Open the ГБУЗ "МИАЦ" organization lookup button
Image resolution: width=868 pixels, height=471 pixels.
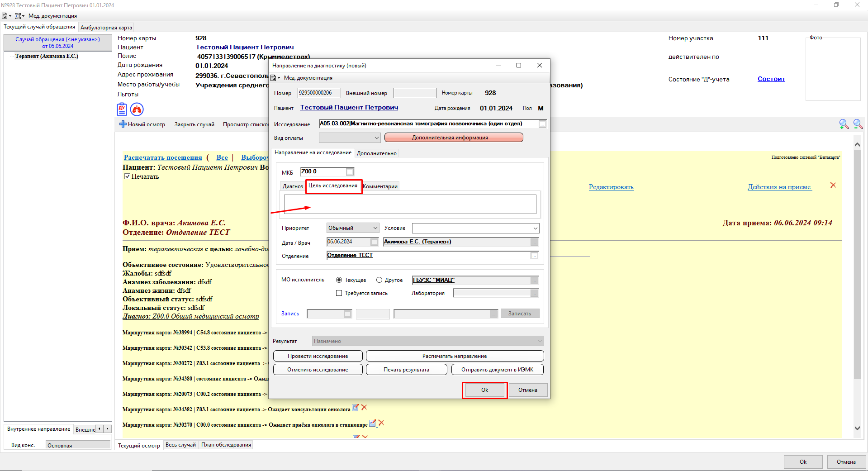534,280
